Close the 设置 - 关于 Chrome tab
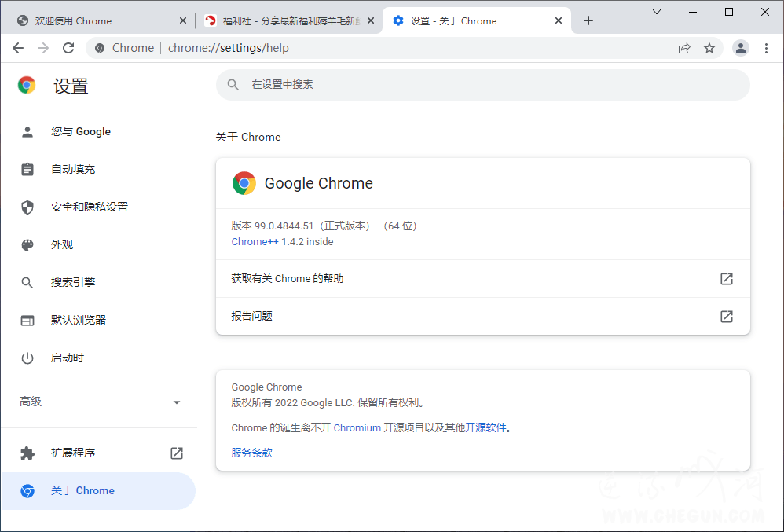The height and width of the screenshot is (532, 784). (x=559, y=20)
